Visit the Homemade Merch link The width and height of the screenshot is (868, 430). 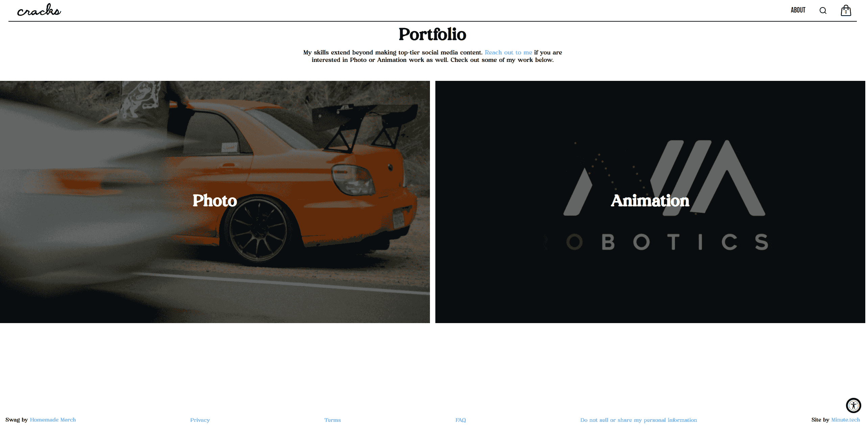click(x=53, y=420)
